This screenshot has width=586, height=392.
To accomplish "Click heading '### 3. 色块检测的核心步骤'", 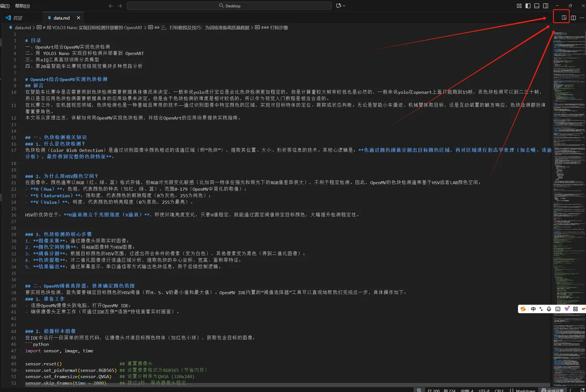I will (x=58, y=234).
